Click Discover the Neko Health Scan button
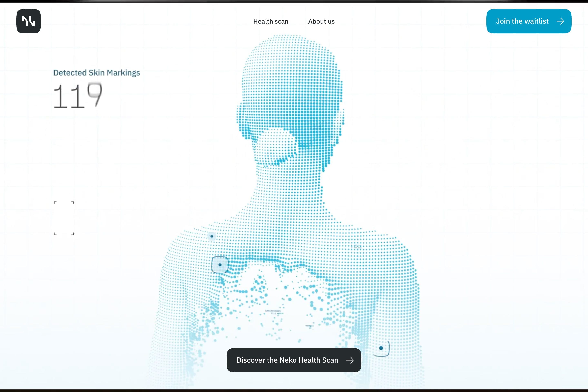 tap(294, 360)
